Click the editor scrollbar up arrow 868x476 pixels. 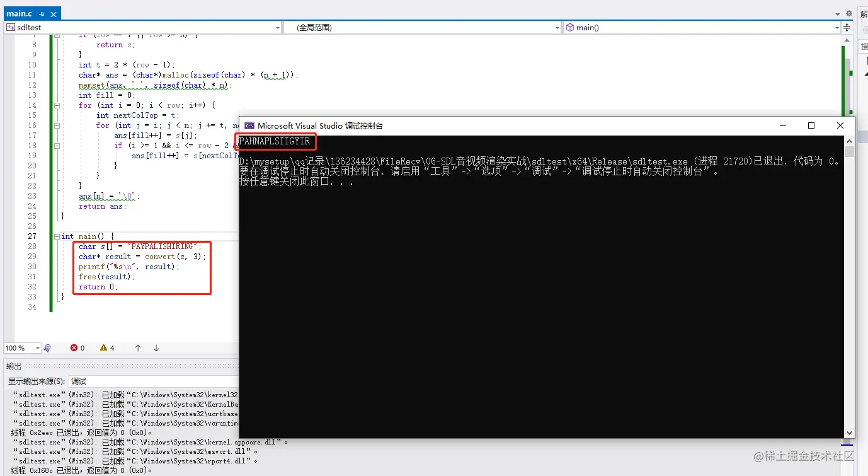[848, 40]
